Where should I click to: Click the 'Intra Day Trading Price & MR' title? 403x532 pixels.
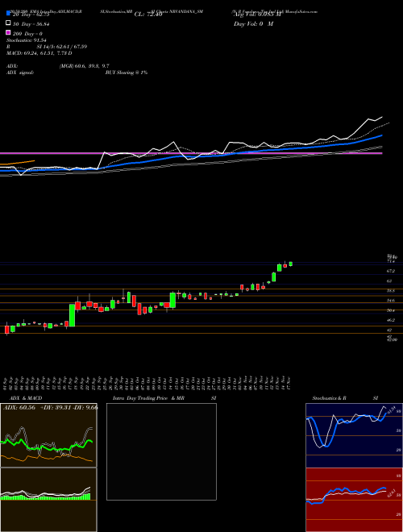point(148,398)
